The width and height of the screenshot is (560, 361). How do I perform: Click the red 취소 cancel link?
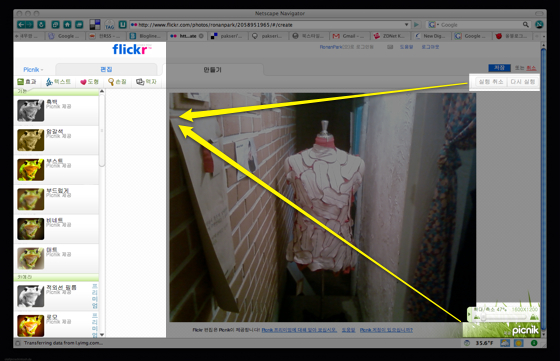tap(531, 68)
